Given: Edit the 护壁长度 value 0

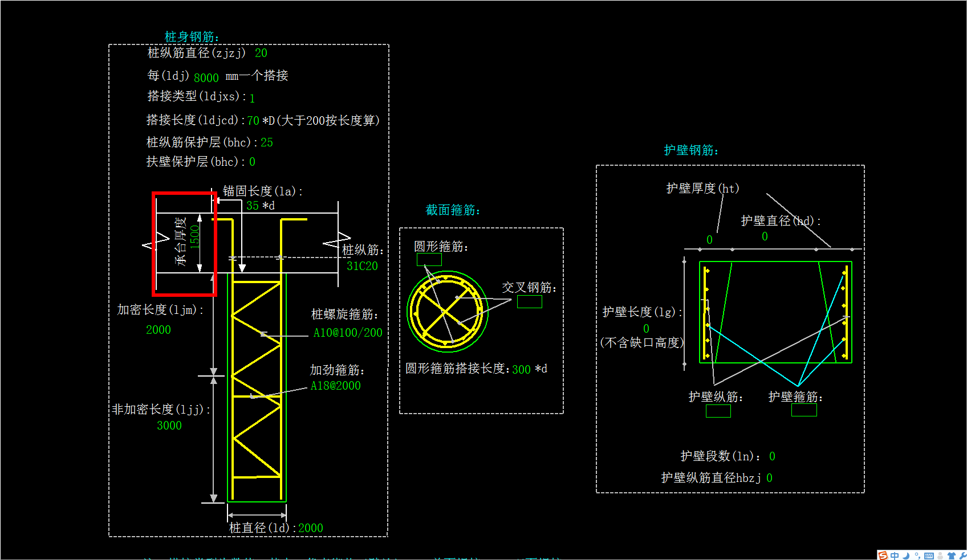Looking at the screenshot, I should tap(646, 329).
